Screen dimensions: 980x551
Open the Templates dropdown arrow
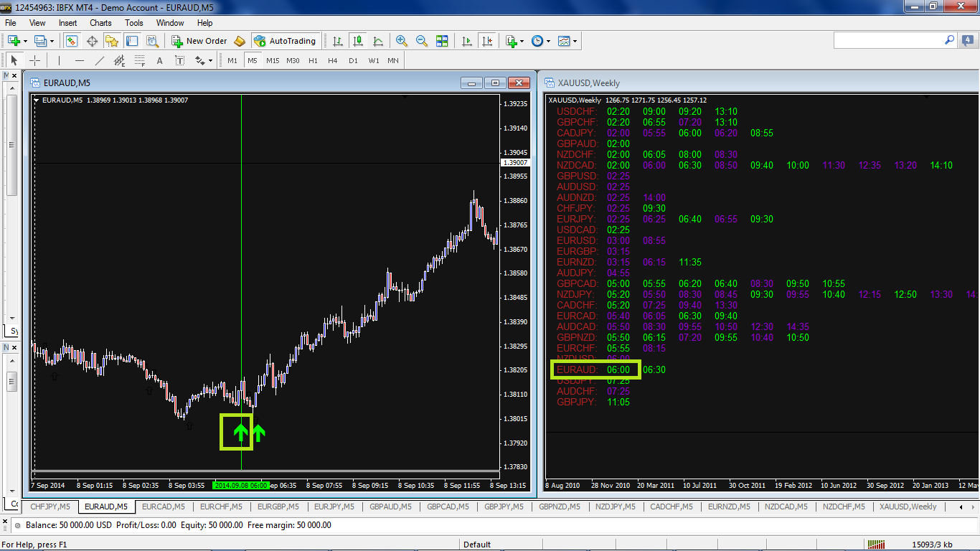point(575,42)
